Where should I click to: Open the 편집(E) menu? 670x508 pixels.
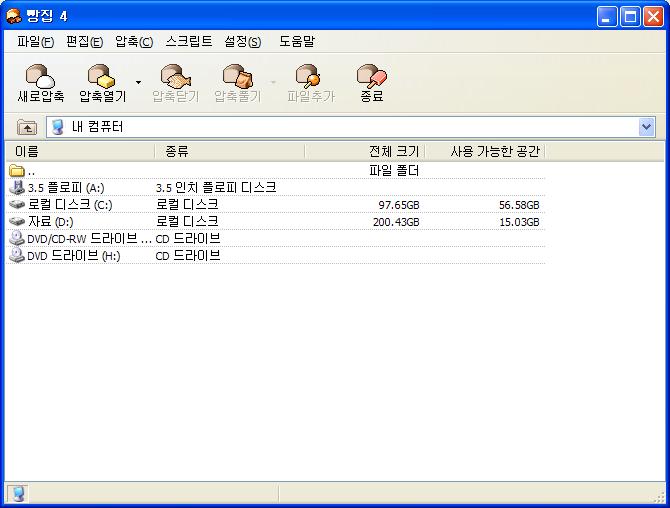coord(84,41)
